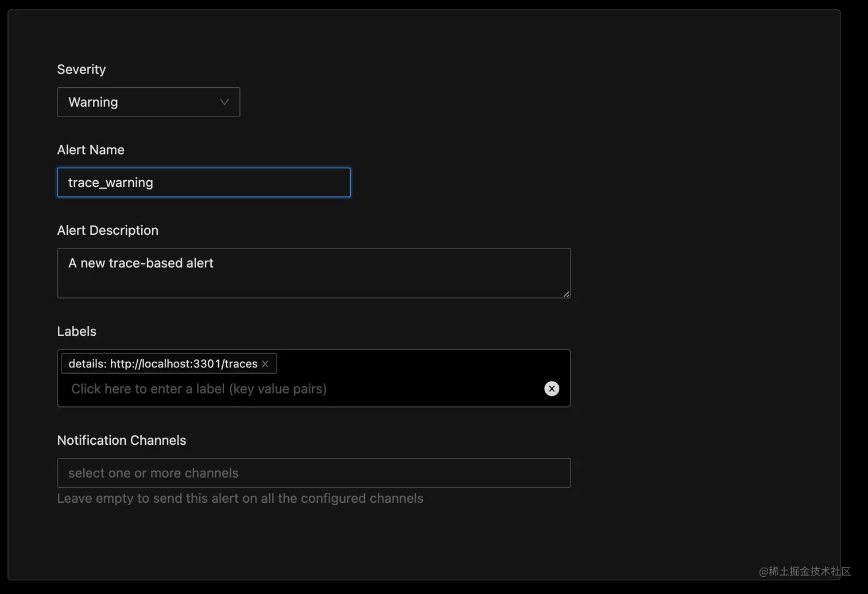Expand the Severity dropdown chevron
This screenshot has height=594, width=868.
(224, 102)
